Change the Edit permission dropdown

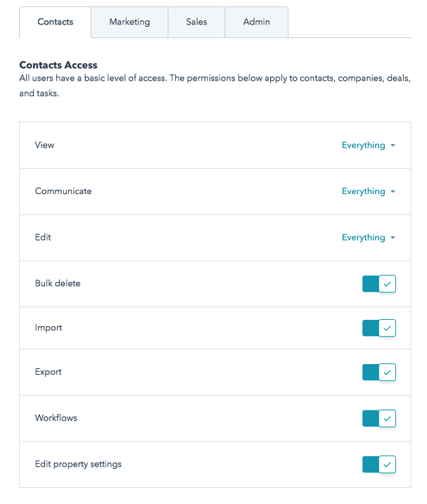click(368, 238)
